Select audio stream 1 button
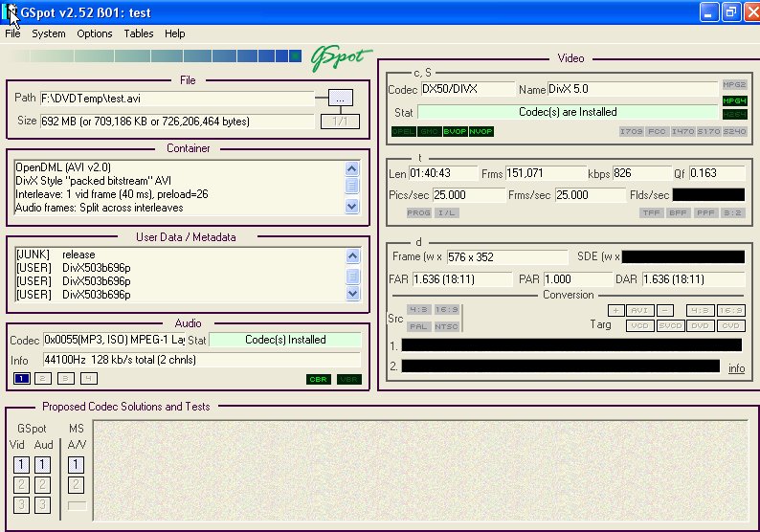 click(x=22, y=378)
